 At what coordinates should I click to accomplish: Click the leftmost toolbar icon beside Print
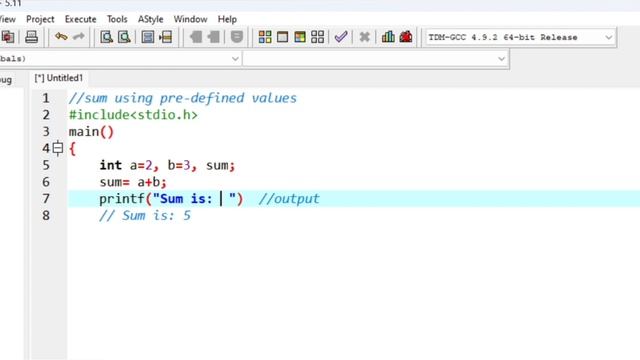pos(7,37)
